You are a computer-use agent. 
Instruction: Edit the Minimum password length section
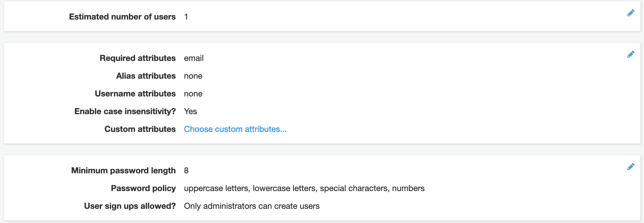[631, 167]
